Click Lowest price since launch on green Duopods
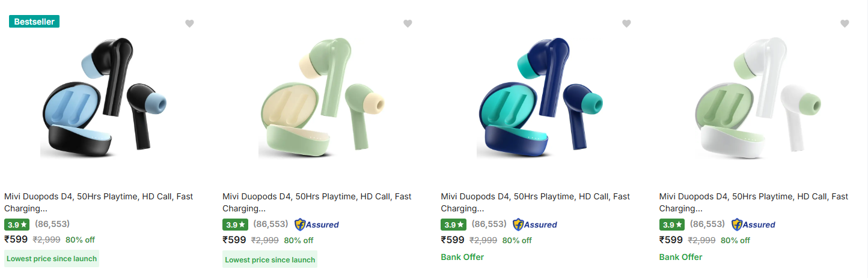The width and height of the screenshot is (868, 278). [270, 259]
